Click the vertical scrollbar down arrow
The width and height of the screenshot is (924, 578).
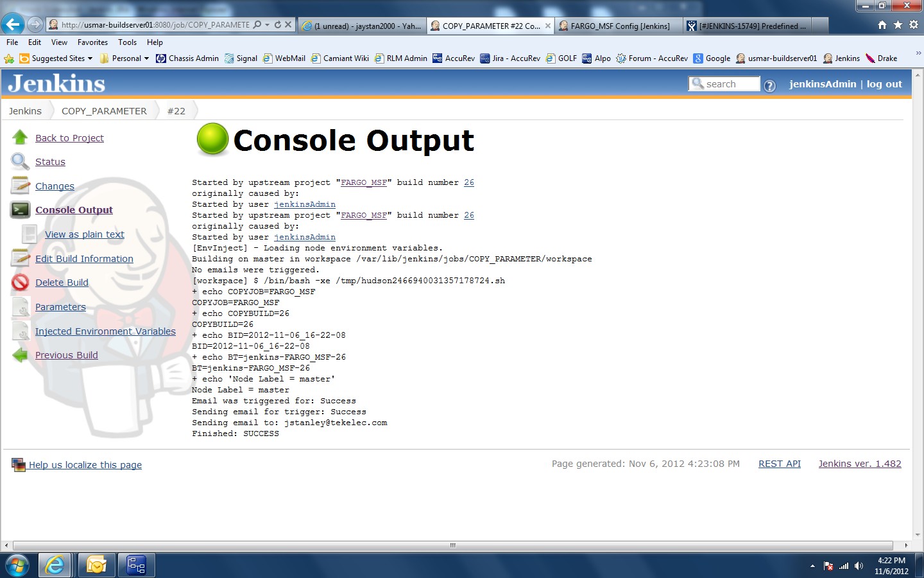[x=918, y=534]
